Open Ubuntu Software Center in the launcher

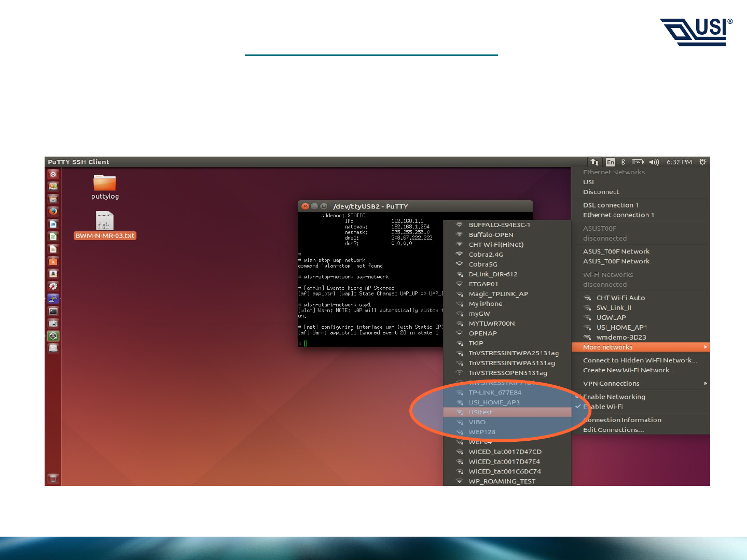pos(53,261)
